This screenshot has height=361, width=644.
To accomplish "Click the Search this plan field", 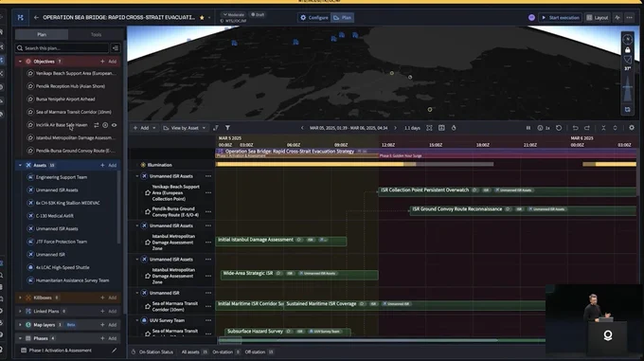I will pyautogui.click(x=63, y=48).
